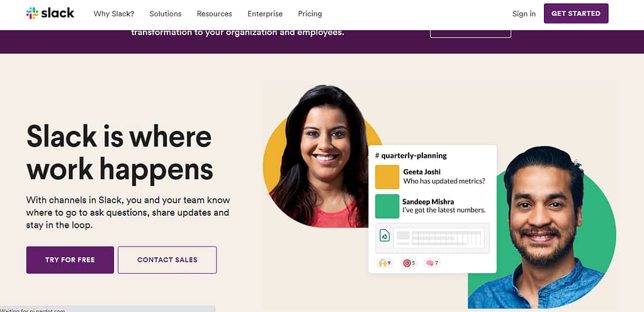Click the raised hands emoji reaction

[385, 263]
